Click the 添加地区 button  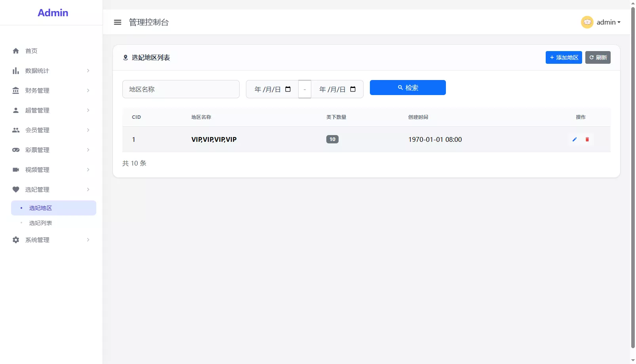tap(564, 57)
